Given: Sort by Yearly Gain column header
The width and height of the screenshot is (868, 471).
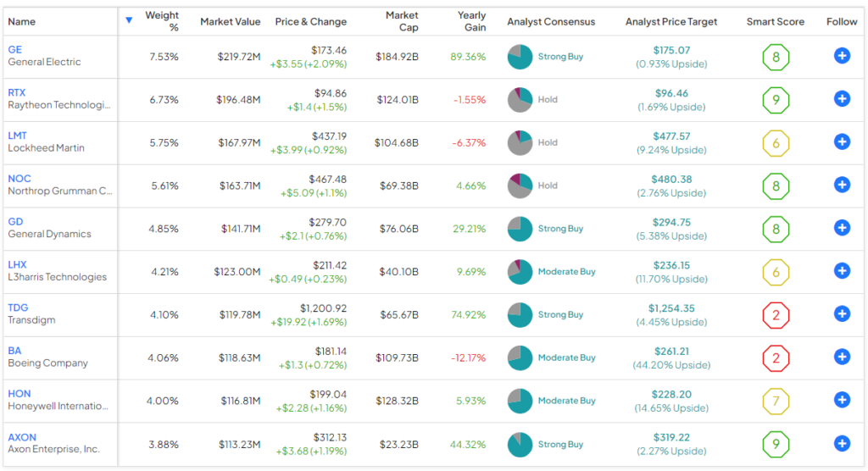Looking at the screenshot, I should [x=471, y=21].
